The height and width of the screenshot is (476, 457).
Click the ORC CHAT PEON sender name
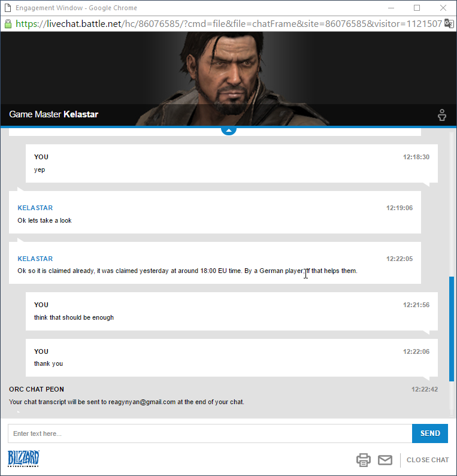point(37,389)
